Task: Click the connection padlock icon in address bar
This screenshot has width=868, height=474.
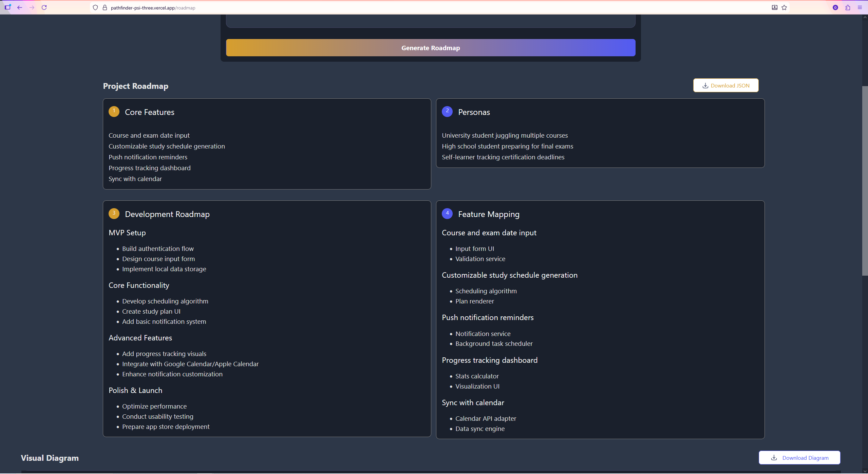Action: (105, 7)
